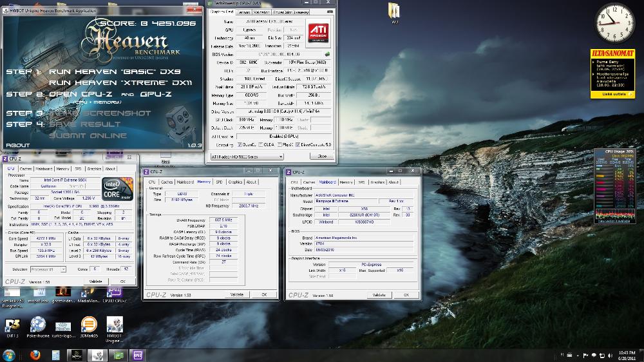Open the Processor selection dropdown in CPU-Z
Screen dimensions: 644x362
(48, 269)
